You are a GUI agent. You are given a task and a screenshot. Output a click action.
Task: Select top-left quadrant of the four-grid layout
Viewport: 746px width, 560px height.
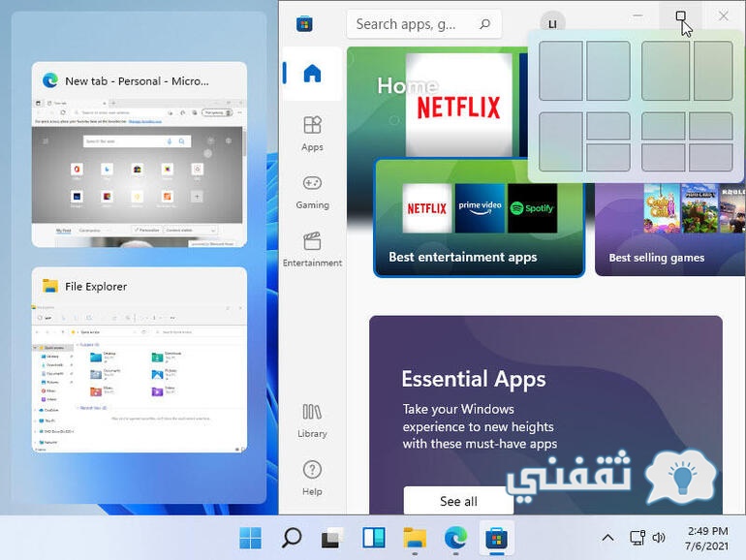coord(664,126)
